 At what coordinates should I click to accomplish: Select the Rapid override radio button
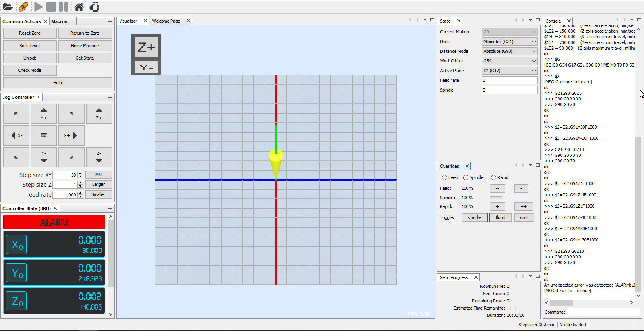point(493,177)
